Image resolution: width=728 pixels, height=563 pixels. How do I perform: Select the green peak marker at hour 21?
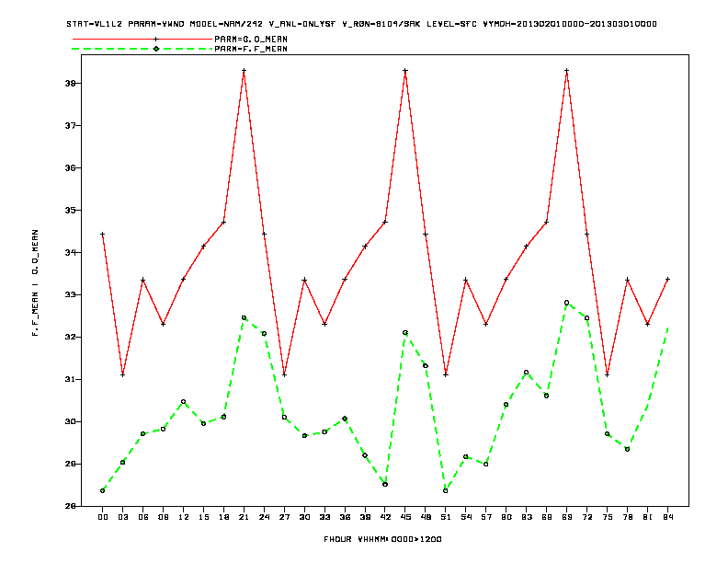pos(244,317)
